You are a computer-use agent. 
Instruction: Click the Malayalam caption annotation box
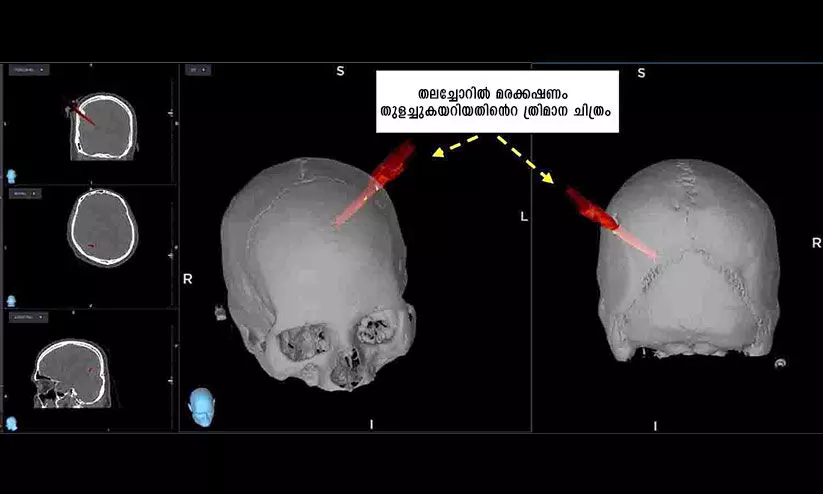point(497,102)
